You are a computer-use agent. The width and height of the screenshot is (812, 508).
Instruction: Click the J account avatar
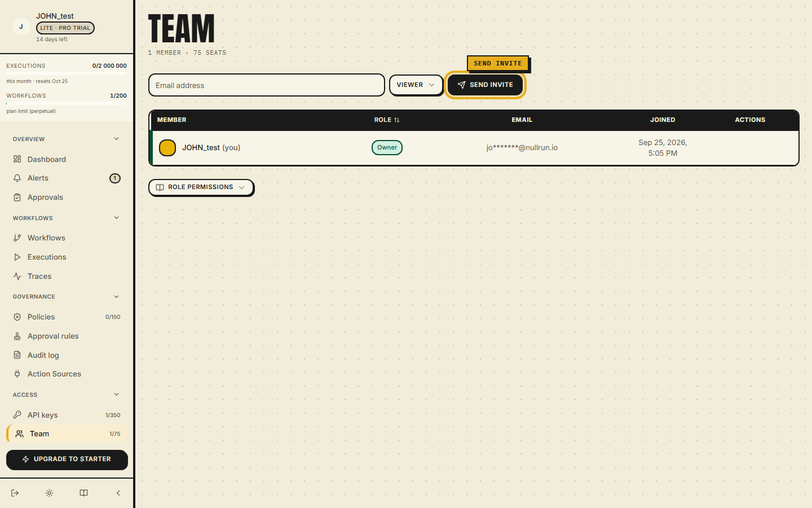click(x=21, y=27)
